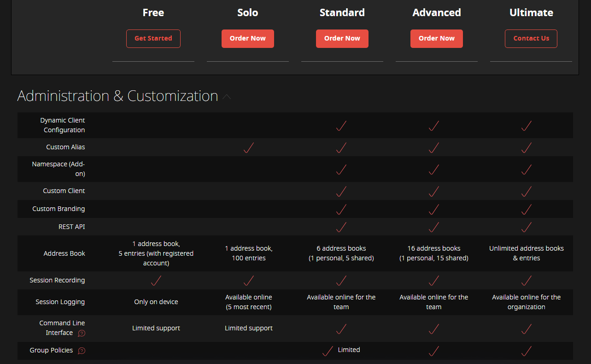Image resolution: width=591 pixels, height=364 pixels.
Task: Select the Standard checkmark for Dynamic Client Configuration
Action: pyautogui.click(x=341, y=125)
